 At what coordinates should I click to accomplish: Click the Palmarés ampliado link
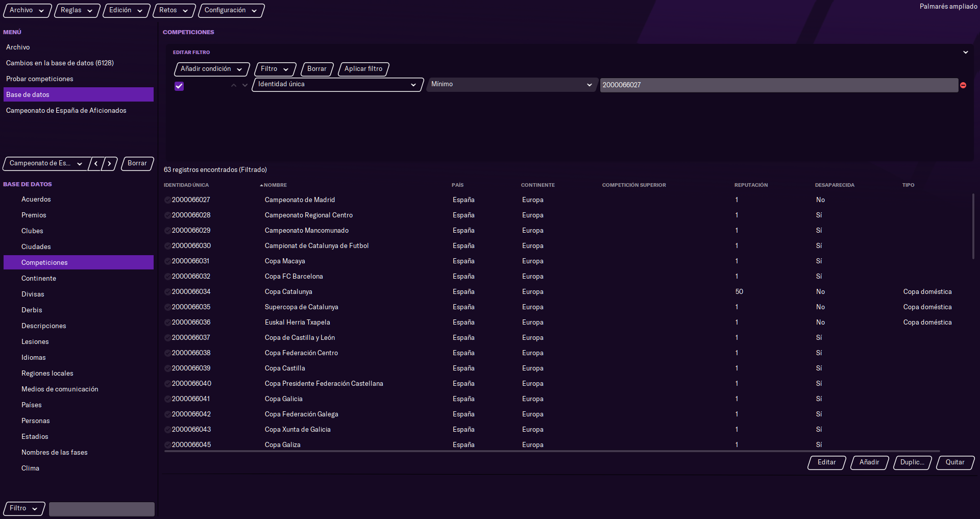(948, 7)
